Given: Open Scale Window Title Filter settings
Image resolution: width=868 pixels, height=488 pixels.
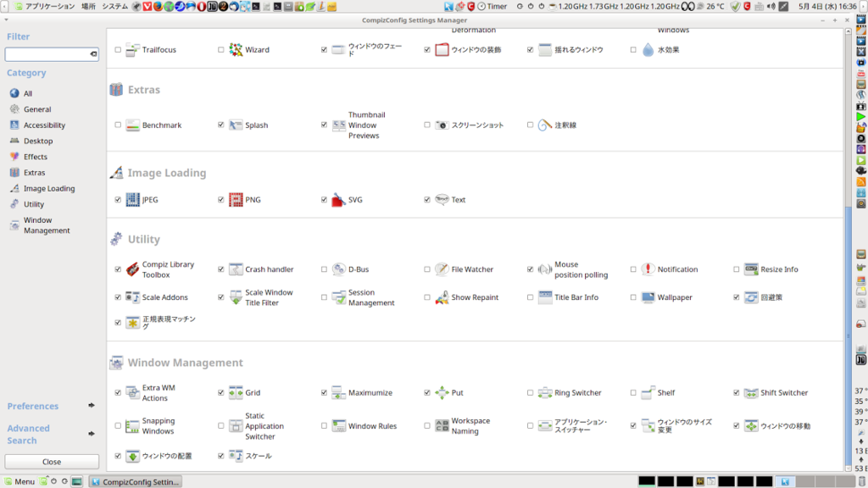Looking at the screenshot, I should coord(261,297).
